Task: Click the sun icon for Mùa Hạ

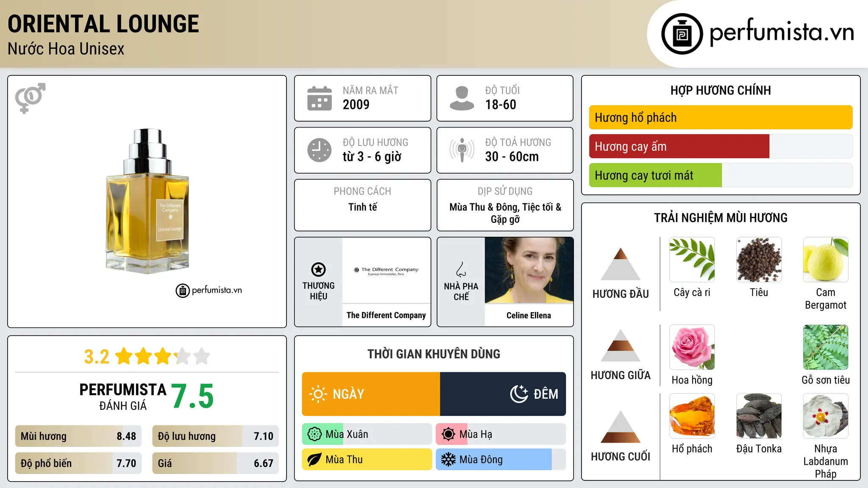Action: coord(448,434)
